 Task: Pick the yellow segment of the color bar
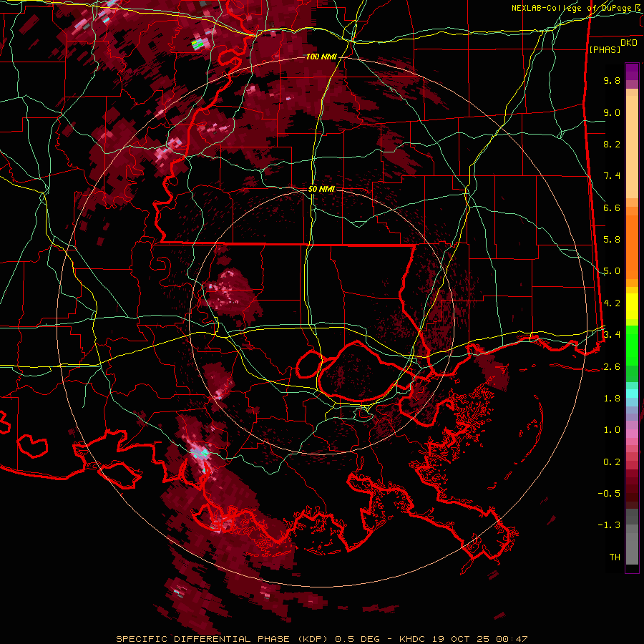(x=632, y=306)
